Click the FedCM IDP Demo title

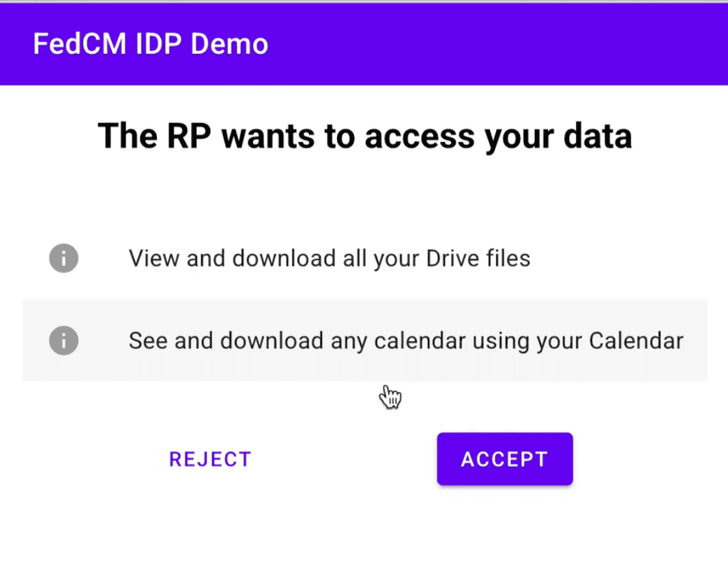click(150, 44)
